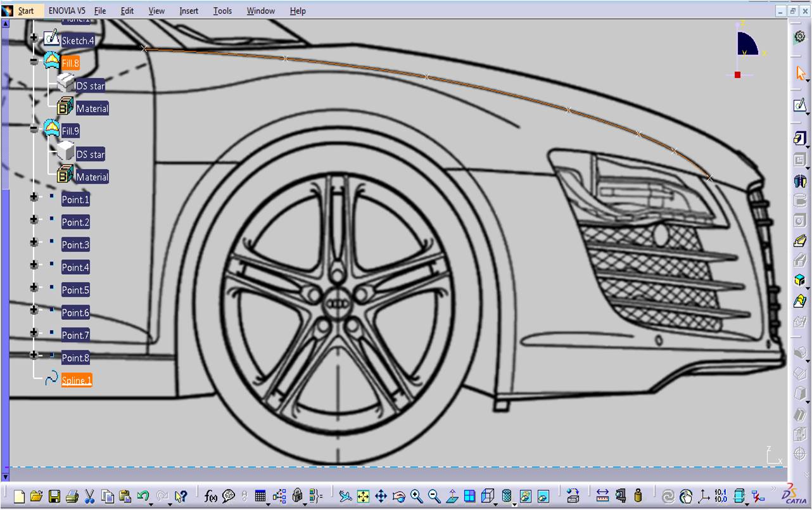812x510 pixels.
Task: Open the Edit menu
Action: click(x=127, y=11)
